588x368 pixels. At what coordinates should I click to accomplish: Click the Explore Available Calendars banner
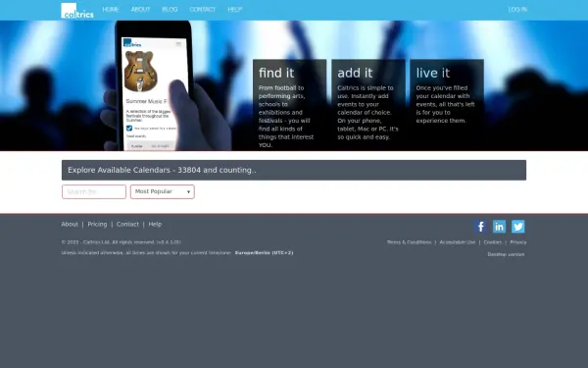click(x=294, y=170)
